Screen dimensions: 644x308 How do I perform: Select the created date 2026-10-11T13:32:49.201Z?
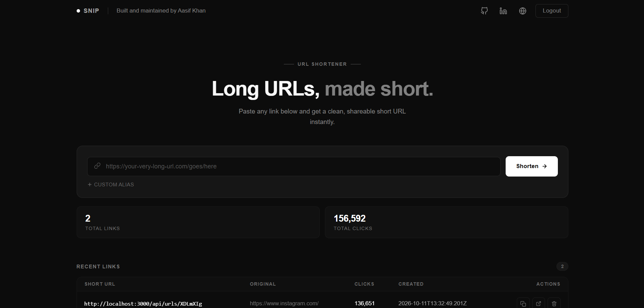[x=432, y=303]
